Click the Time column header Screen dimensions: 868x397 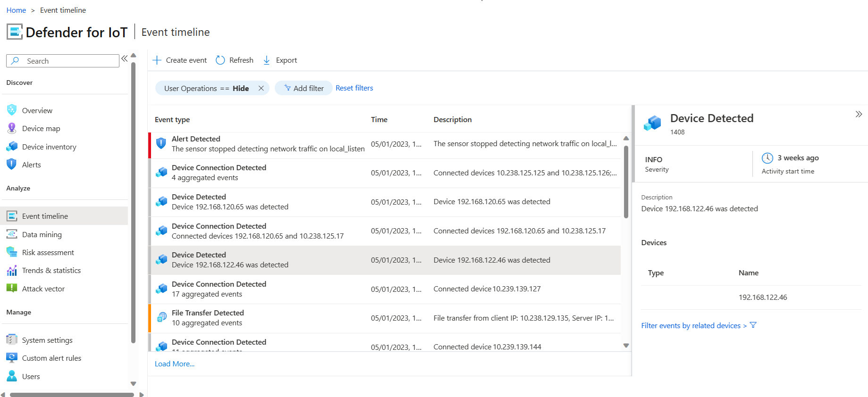click(x=379, y=120)
